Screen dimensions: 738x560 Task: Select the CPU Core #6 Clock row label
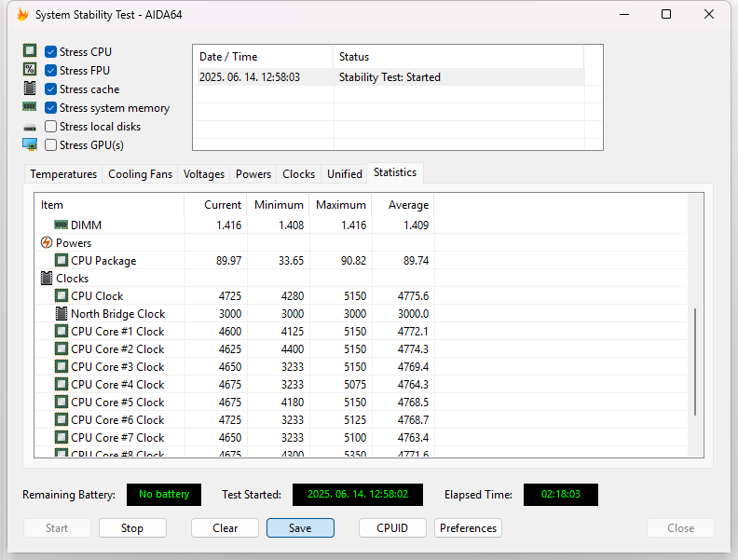(117, 419)
